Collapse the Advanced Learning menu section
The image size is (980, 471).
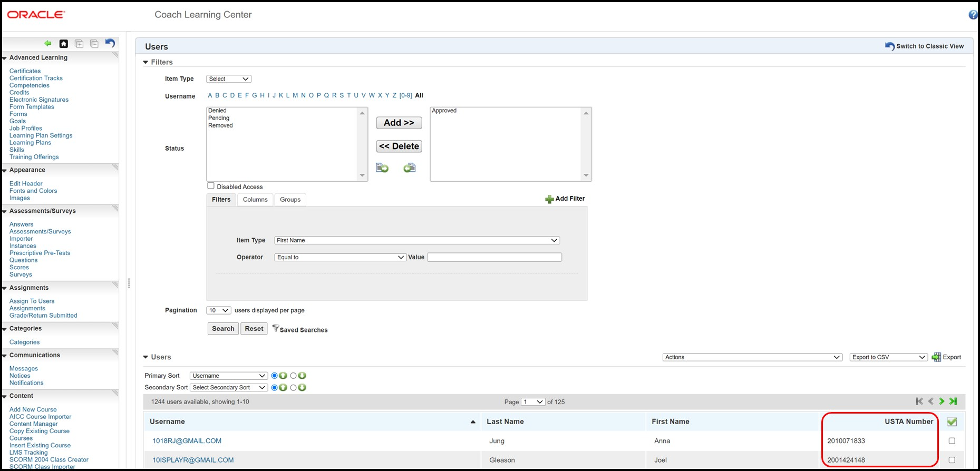click(x=4, y=58)
